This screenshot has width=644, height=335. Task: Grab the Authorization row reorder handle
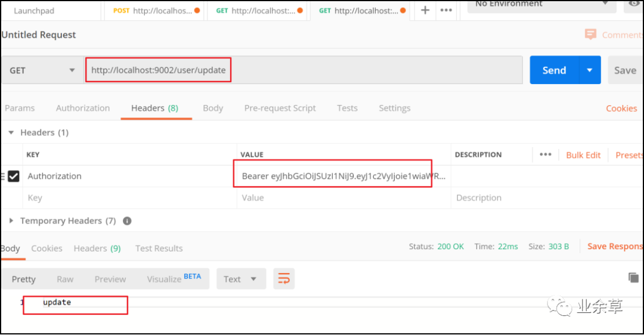coord(2,176)
